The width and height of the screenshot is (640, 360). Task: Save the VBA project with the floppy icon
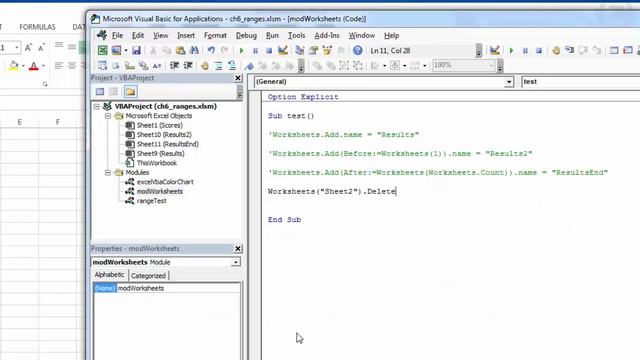pyautogui.click(x=136, y=50)
